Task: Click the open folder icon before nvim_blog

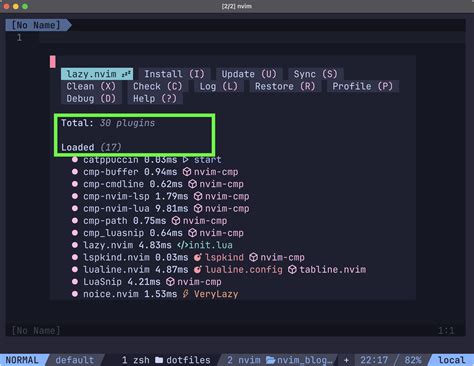Action: [x=270, y=360]
